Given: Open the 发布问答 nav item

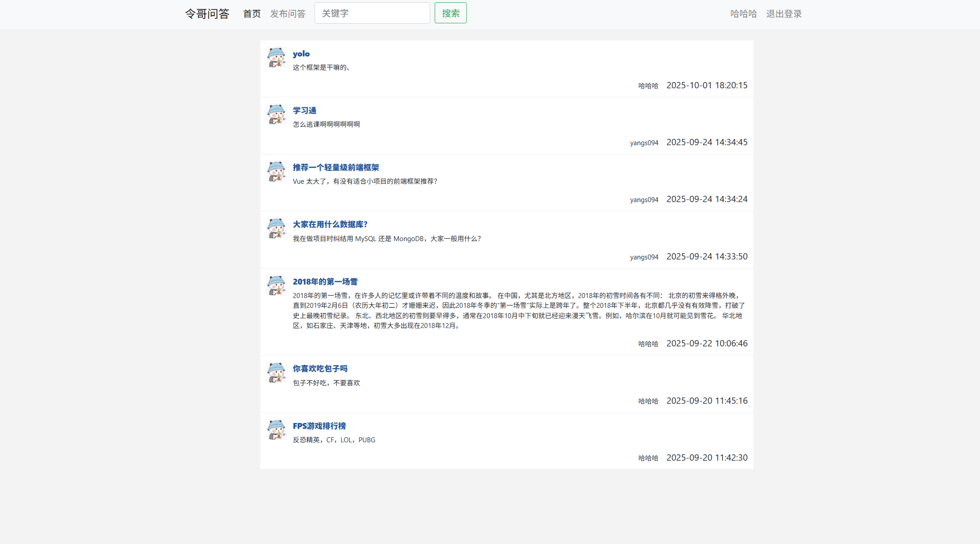Looking at the screenshot, I should (288, 14).
